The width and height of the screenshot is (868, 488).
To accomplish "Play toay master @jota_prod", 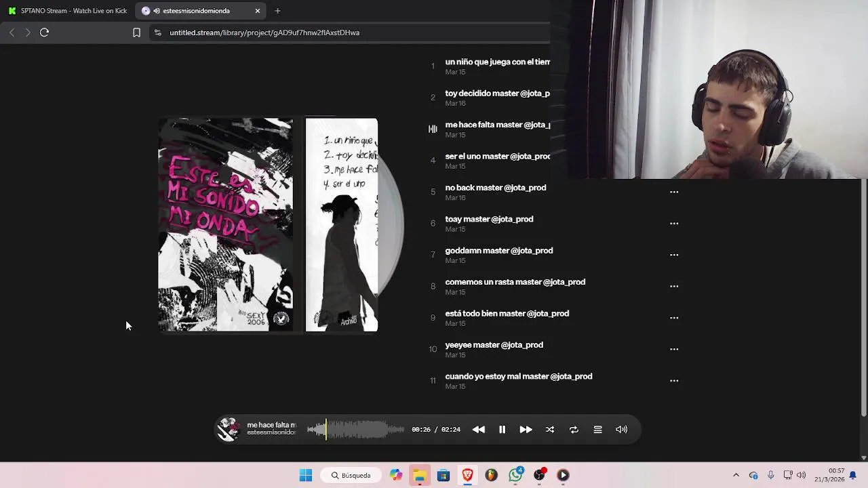I will tap(489, 219).
